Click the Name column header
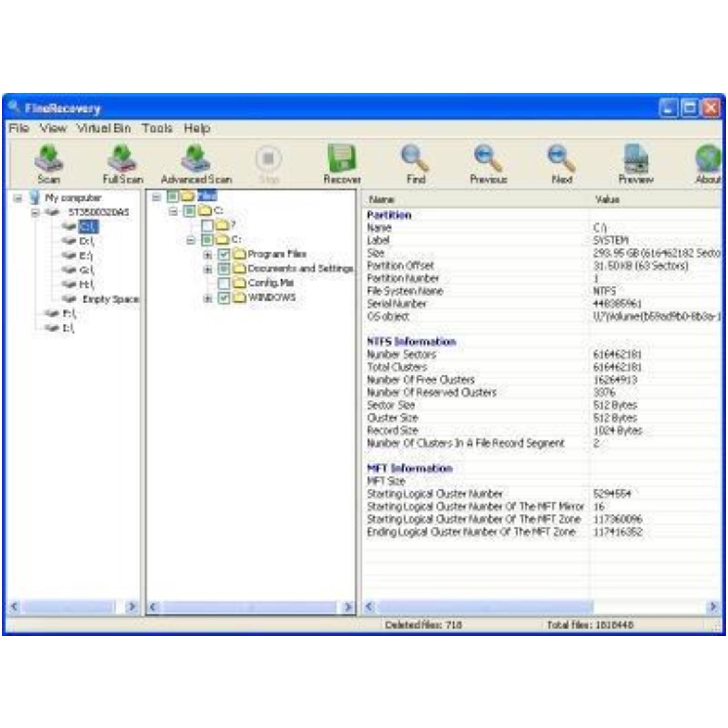This screenshot has height=728, width=728. tap(476, 199)
